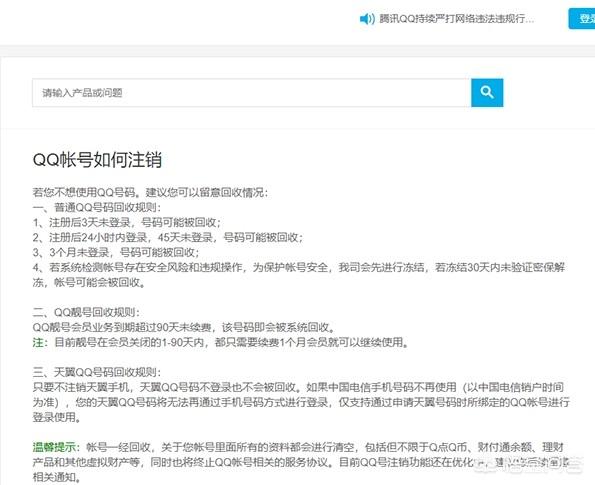Screen dimensions: 595x485
Task: Select the heading QQ帐号如何注销
Action: [98, 159]
